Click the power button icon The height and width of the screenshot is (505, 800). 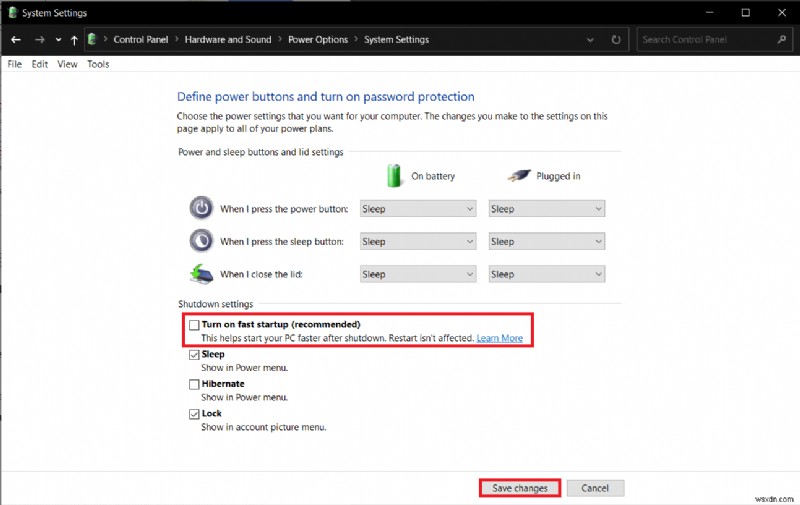click(x=202, y=208)
